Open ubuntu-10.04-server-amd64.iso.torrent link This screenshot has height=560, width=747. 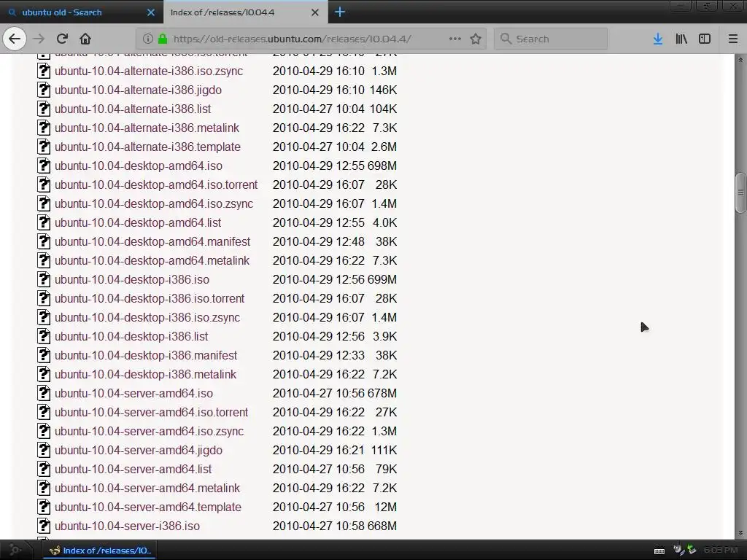(x=152, y=413)
